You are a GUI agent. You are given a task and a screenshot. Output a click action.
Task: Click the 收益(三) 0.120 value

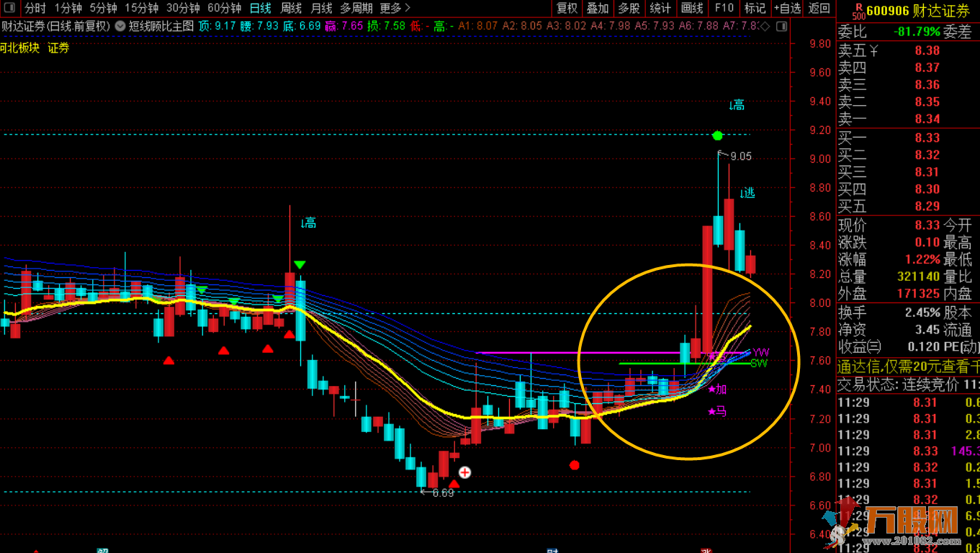923,347
